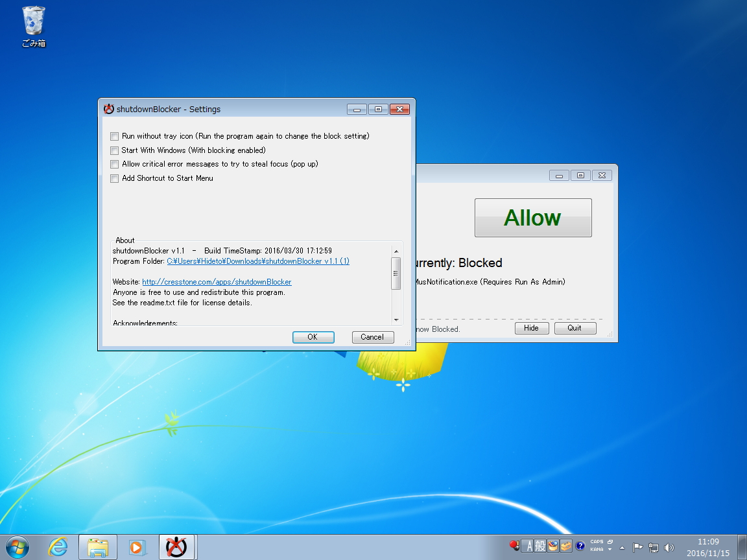Viewport: 747px width, 560px height.
Task: Open cresstone.com shutdownBlocker website link
Action: pos(217,282)
